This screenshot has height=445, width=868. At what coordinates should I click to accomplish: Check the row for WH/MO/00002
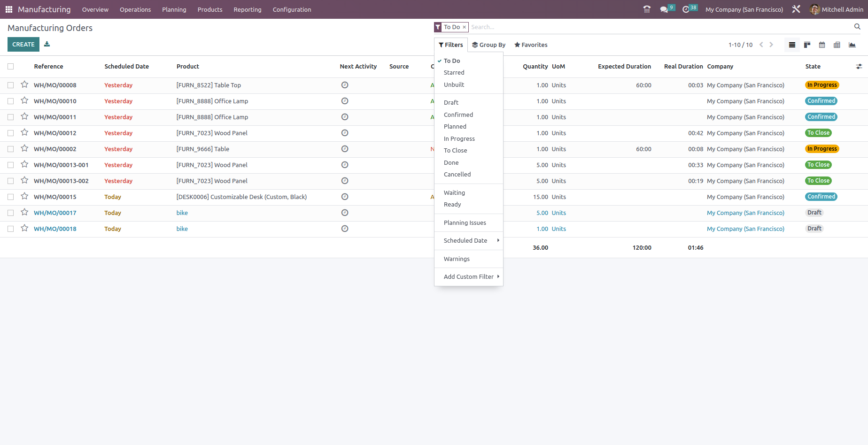10,149
